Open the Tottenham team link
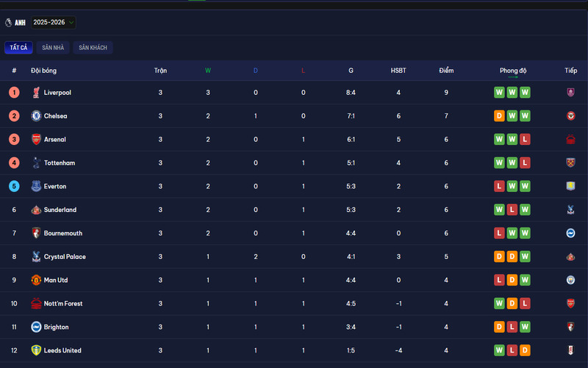This screenshot has width=588, height=368. click(x=60, y=163)
